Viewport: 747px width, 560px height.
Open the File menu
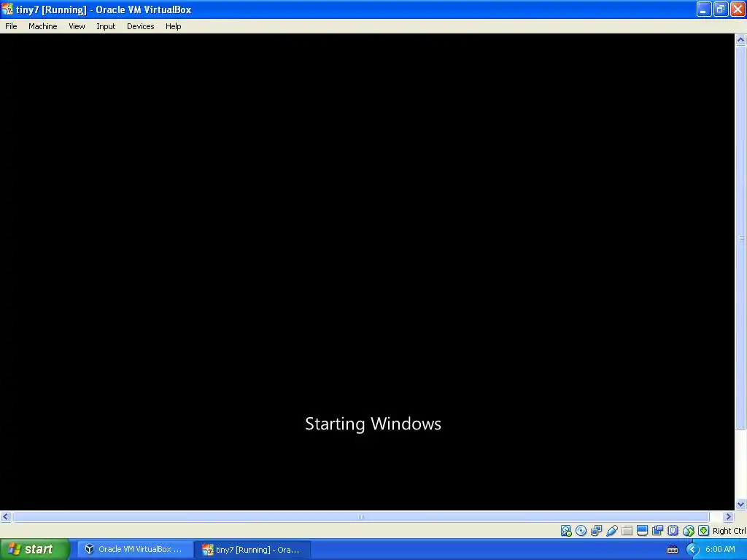11,26
